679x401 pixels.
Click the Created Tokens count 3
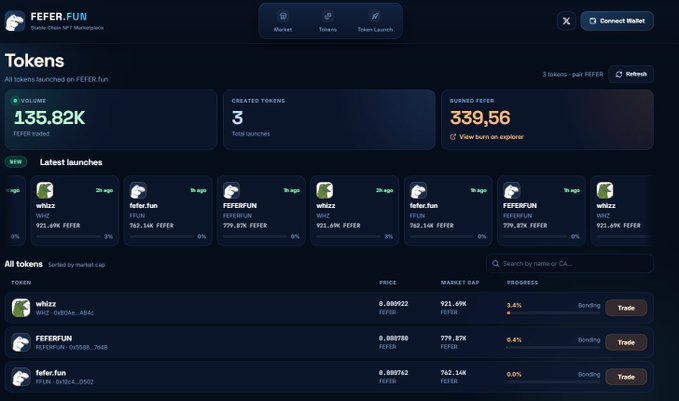pos(237,118)
